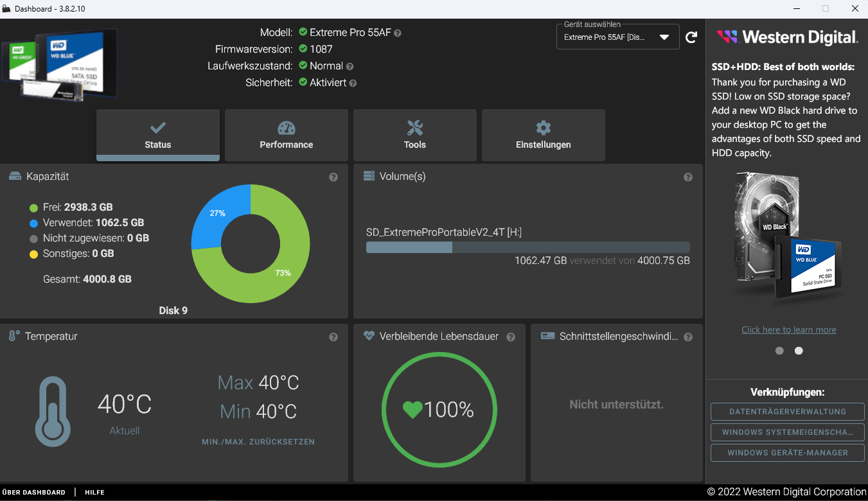This screenshot has height=501, width=868.
Task: Click the Nicht unterstützt. text
Action: tap(617, 405)
